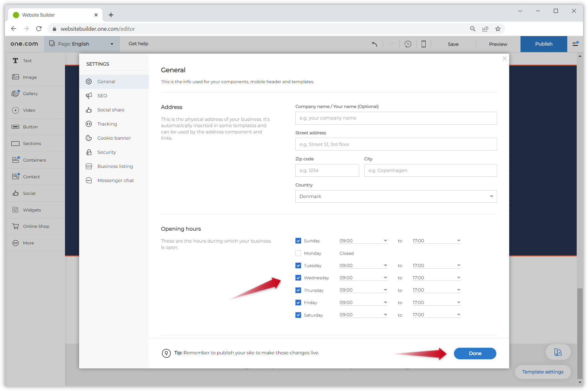588x391 pixels.
Task: Enable the Monday opening hours checkbox
Action: [298, 253]
